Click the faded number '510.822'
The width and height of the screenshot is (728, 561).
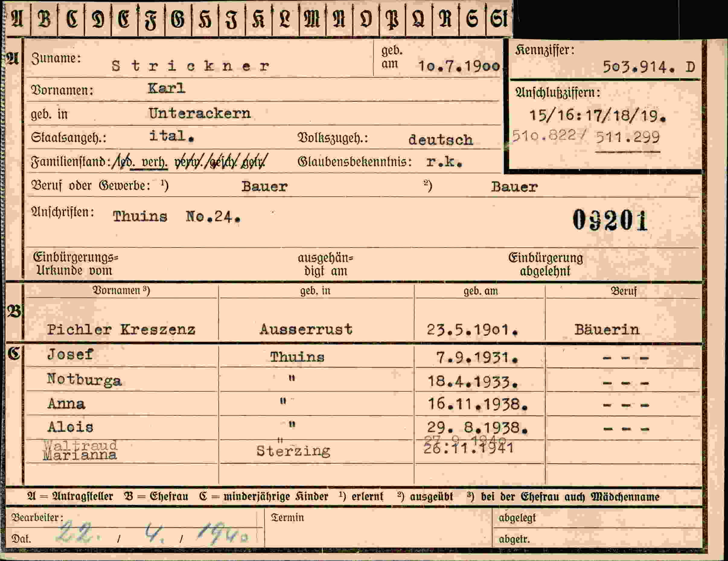tap(544, 135)
